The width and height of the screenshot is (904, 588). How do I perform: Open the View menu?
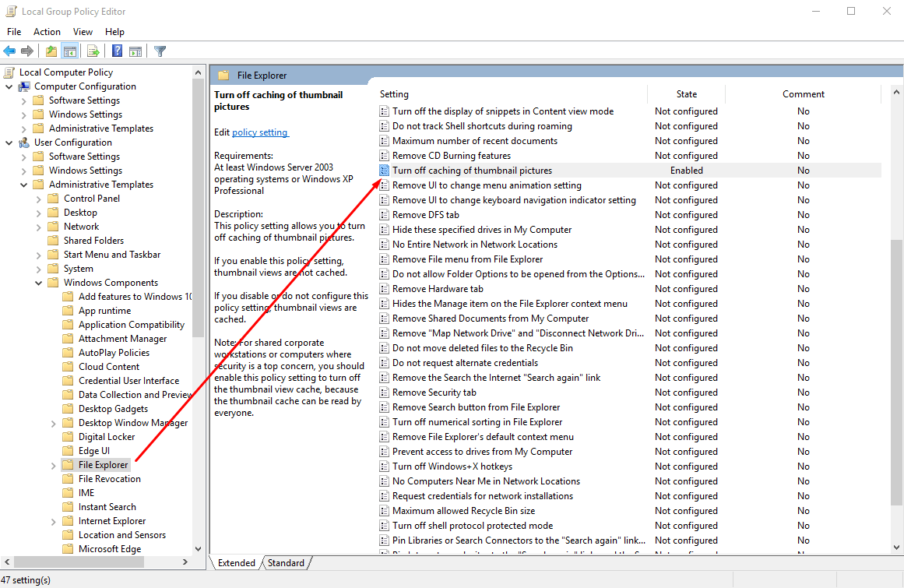pos(83,31)
